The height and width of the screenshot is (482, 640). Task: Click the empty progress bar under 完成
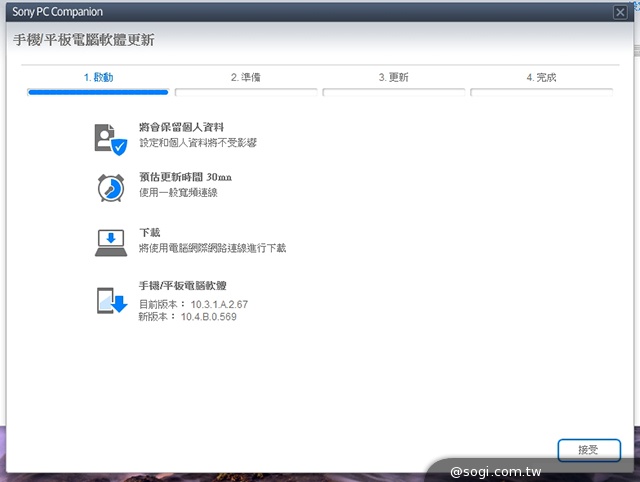coord(541,92)
